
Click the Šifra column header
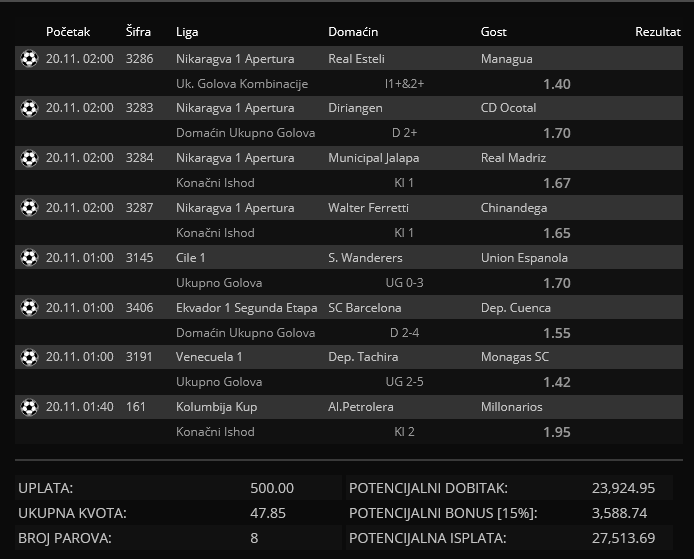(x=140, y=32)
